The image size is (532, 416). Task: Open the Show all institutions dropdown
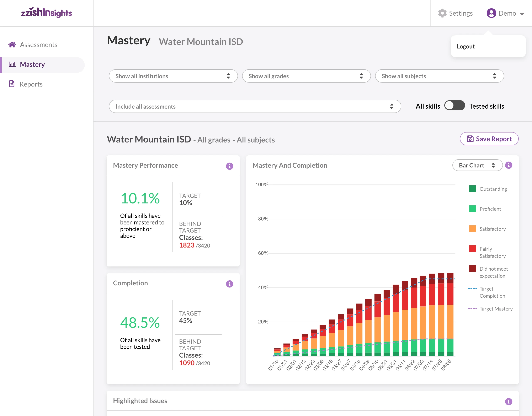[x=173, y=76]
